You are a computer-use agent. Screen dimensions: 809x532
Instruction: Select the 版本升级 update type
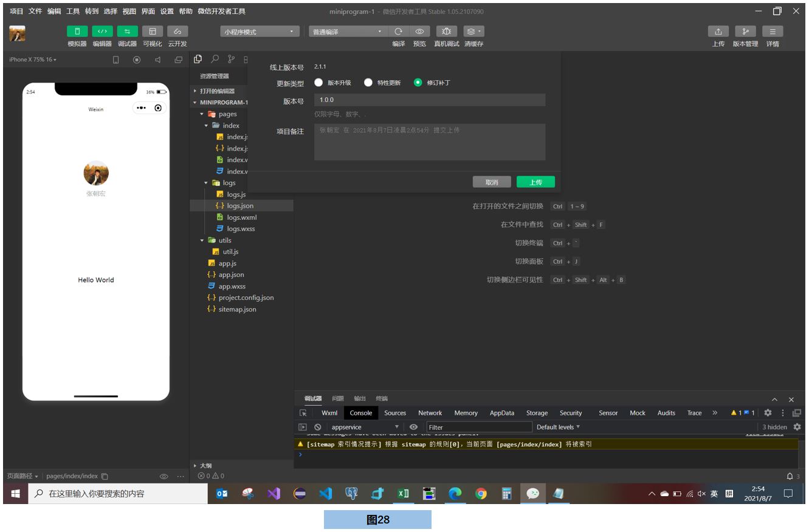[x=318, y=83]
